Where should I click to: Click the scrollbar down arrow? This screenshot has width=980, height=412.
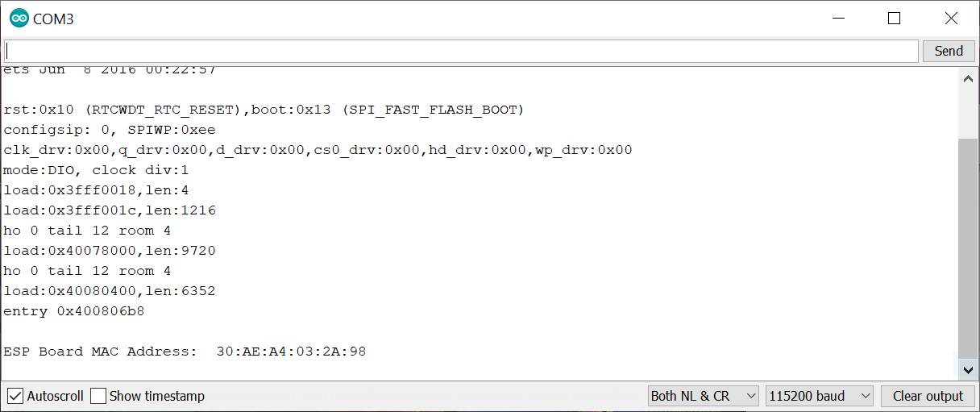tap(968, 369)
